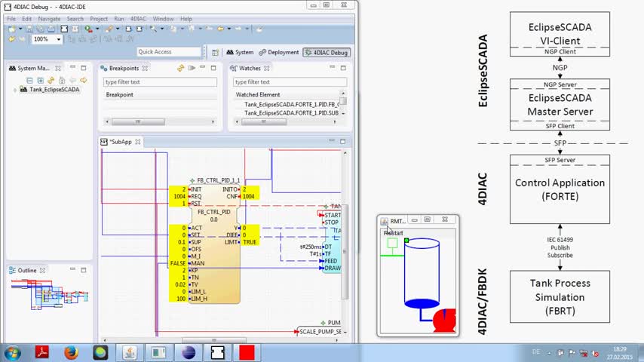Click the Quick Access field
The image size is (644, 362).
pos(169,52)
